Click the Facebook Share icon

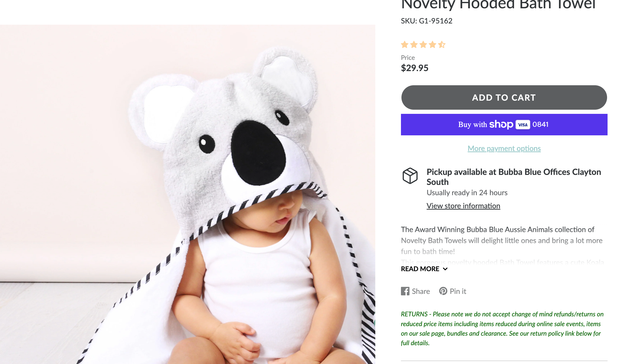[405, 291]
